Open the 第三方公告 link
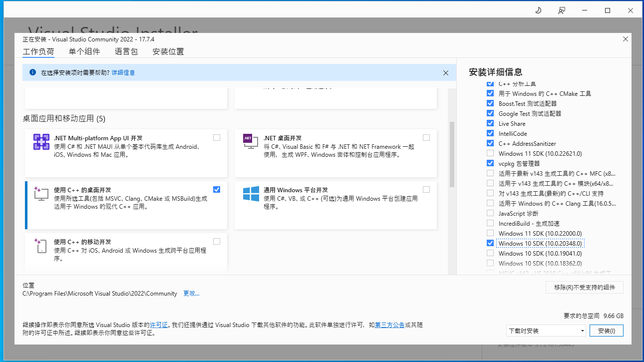The image size is (644, 362). [390, 325]
